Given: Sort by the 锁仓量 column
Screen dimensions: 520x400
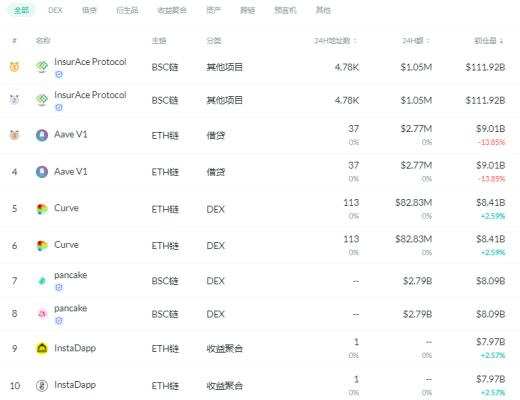Looking at the screenshot, I should pos(489,41).
